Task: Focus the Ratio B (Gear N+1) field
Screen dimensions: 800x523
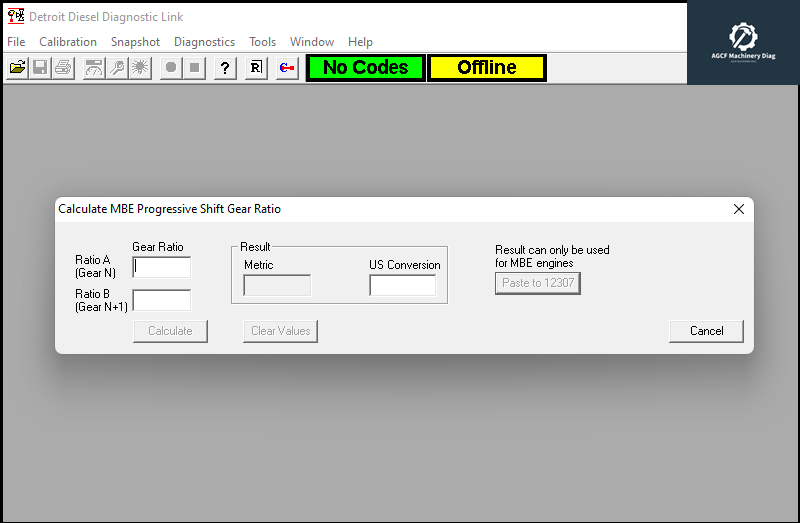Action: coord(162,301)
